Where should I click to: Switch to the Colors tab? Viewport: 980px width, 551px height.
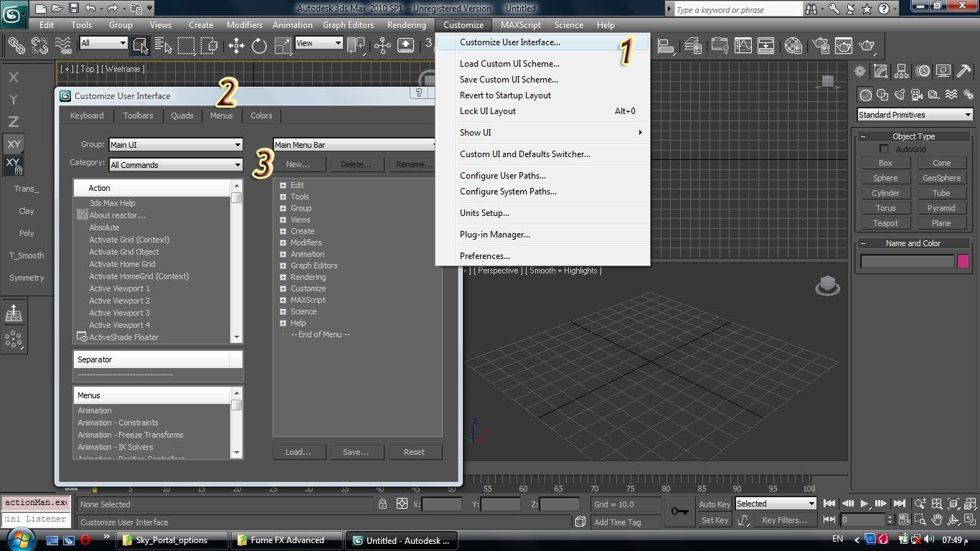click(261, 116)
